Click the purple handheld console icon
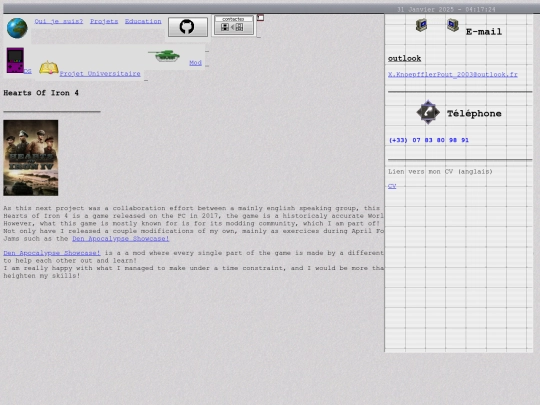This screenshot has width=540, height=405. pos(15,60)
